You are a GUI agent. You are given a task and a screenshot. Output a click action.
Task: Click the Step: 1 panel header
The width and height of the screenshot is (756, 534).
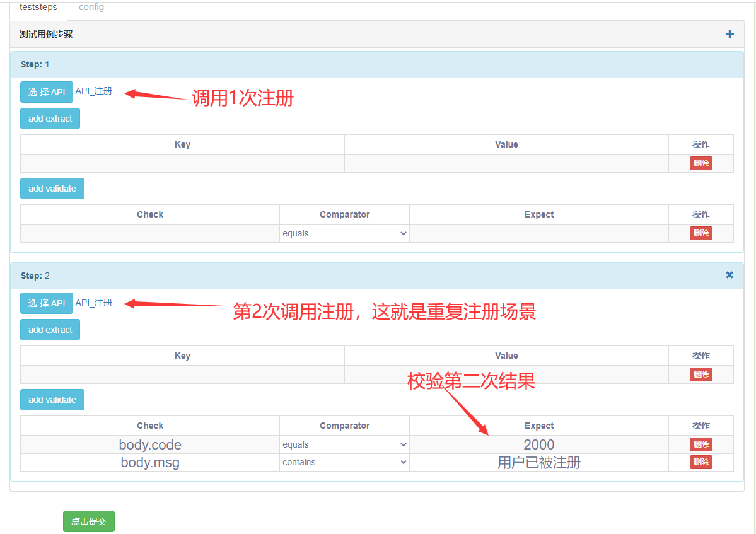point(376,64)
